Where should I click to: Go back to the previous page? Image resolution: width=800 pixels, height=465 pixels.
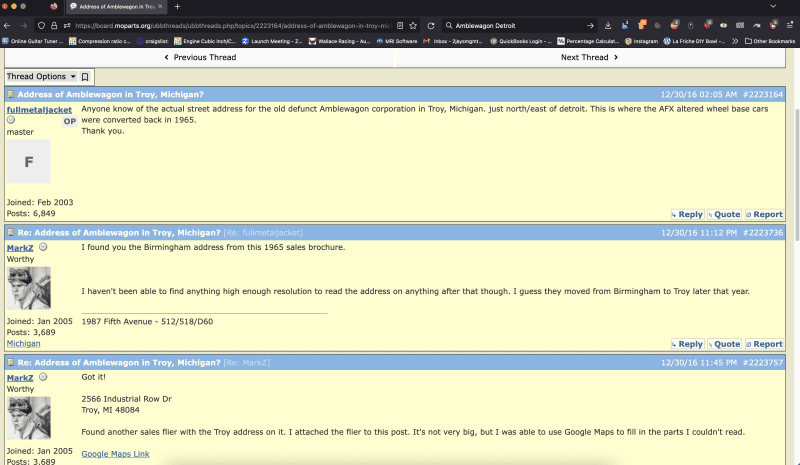tap(7, 26)
